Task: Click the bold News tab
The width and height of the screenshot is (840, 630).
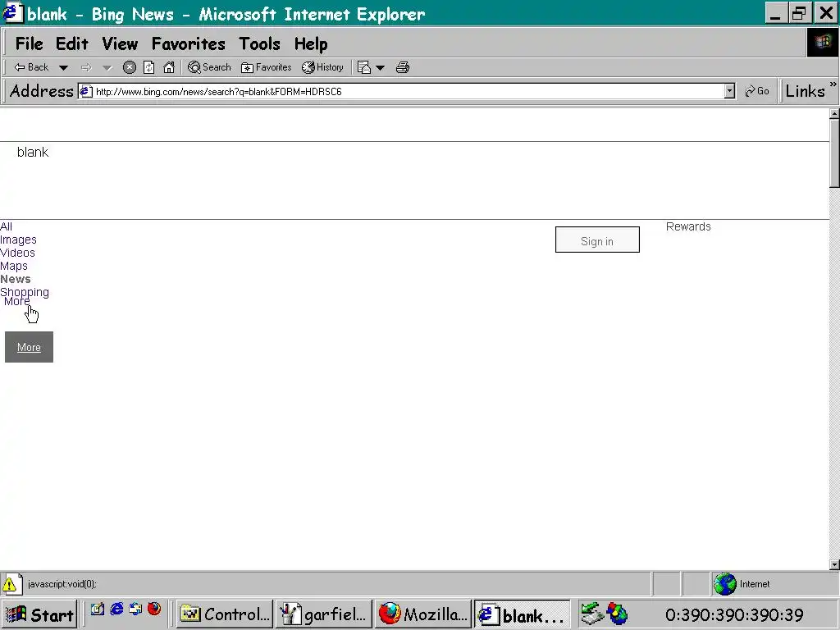Action: pos(15,279)
